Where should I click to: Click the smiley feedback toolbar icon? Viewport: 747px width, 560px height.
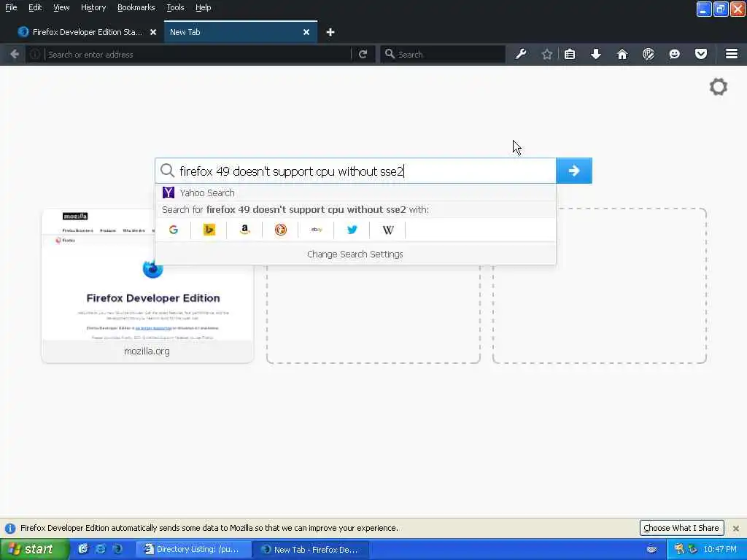[x=674, y=54]
